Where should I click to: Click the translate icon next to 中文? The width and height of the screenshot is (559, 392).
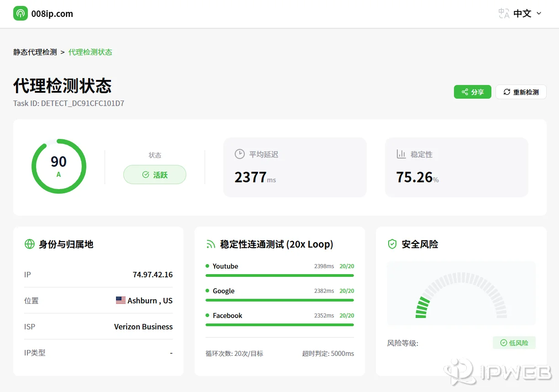503,14
